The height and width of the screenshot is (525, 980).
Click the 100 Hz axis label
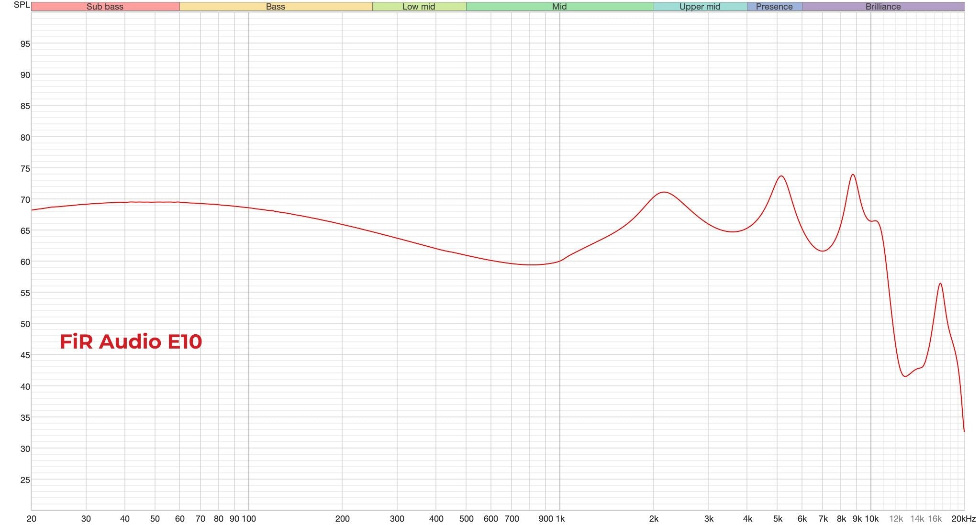point(249,519)
